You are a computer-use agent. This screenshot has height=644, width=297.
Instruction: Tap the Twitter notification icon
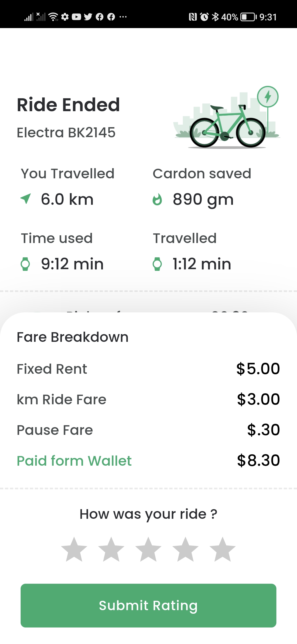(88, 17)
